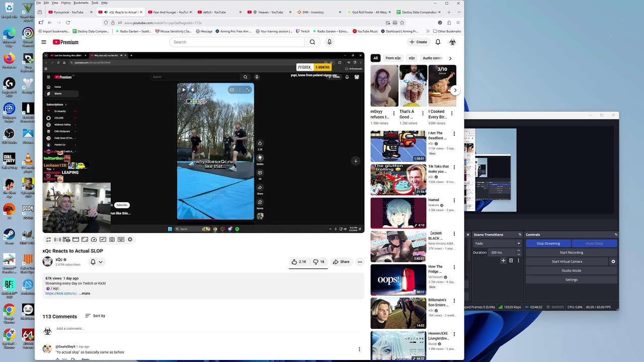
Task: Open the subscription notification bell dropdown
Action: [96, 262]
